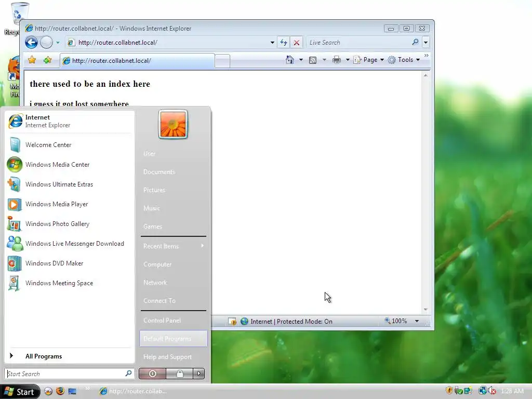Click the IE scrollbar down arrow
532x399 pixels.
(425, 310)
